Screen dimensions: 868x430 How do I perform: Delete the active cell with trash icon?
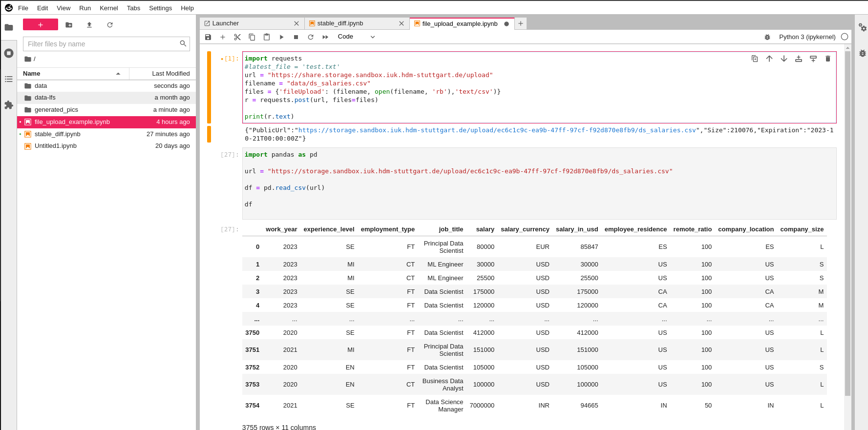point(827,59)
